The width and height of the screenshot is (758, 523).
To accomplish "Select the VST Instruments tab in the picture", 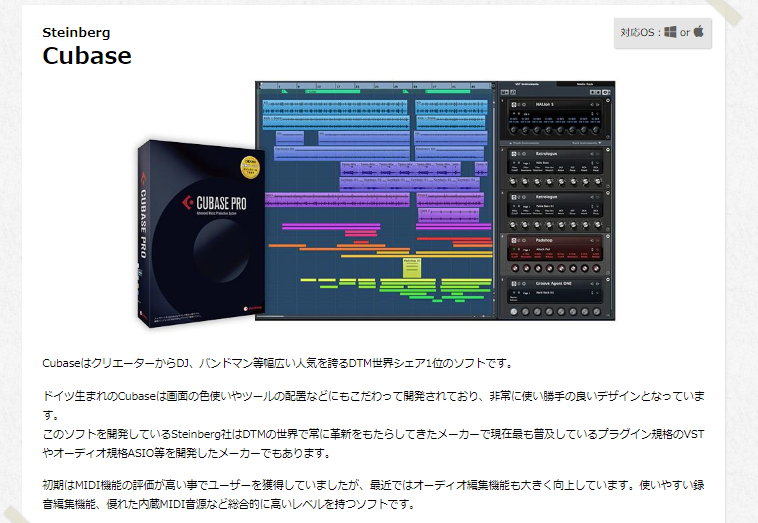I will click(x=527, y=84).
